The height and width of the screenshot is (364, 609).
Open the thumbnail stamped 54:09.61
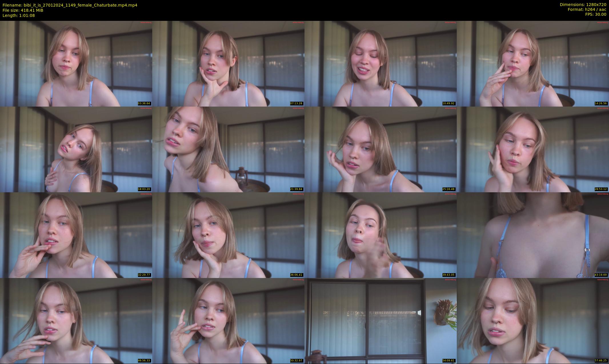[x=380, y=321]
